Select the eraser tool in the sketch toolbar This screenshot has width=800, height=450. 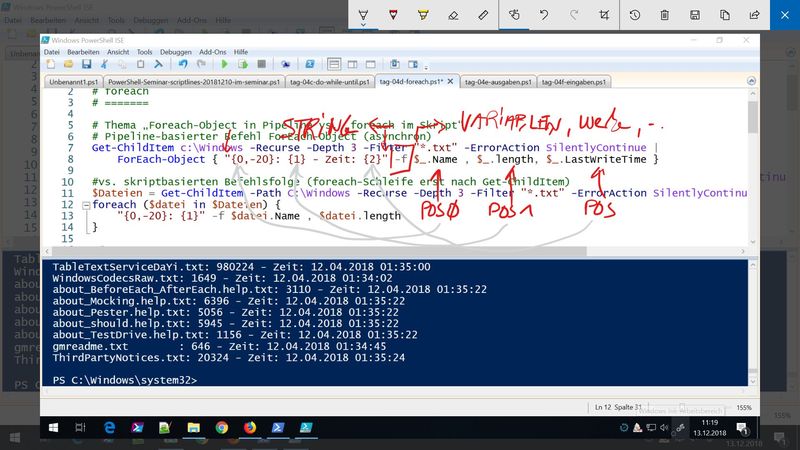click(x=453, y=15)
